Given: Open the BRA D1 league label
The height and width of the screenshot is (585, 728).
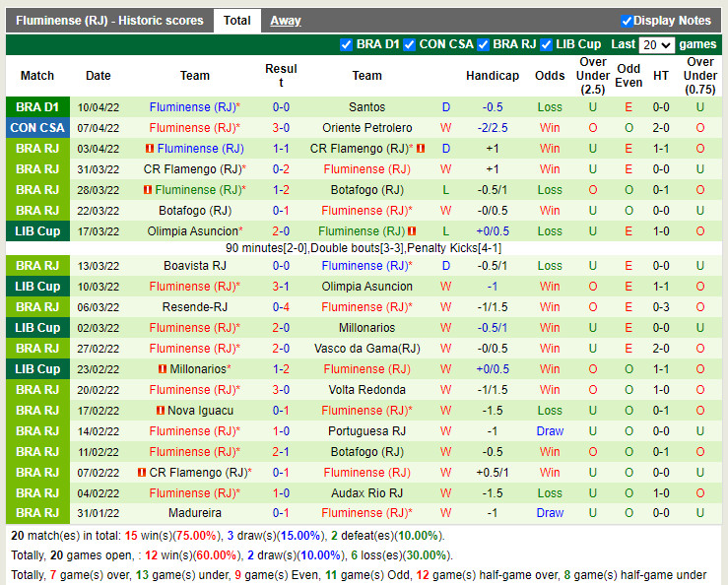Looking at the screenshot, I should 37,107.
